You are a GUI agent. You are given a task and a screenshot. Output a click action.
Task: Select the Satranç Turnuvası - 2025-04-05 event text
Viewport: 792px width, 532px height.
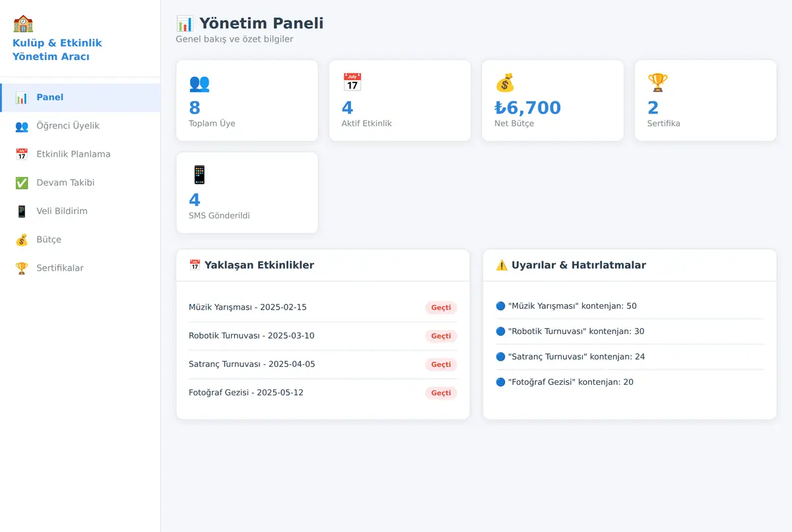point(252,364)
